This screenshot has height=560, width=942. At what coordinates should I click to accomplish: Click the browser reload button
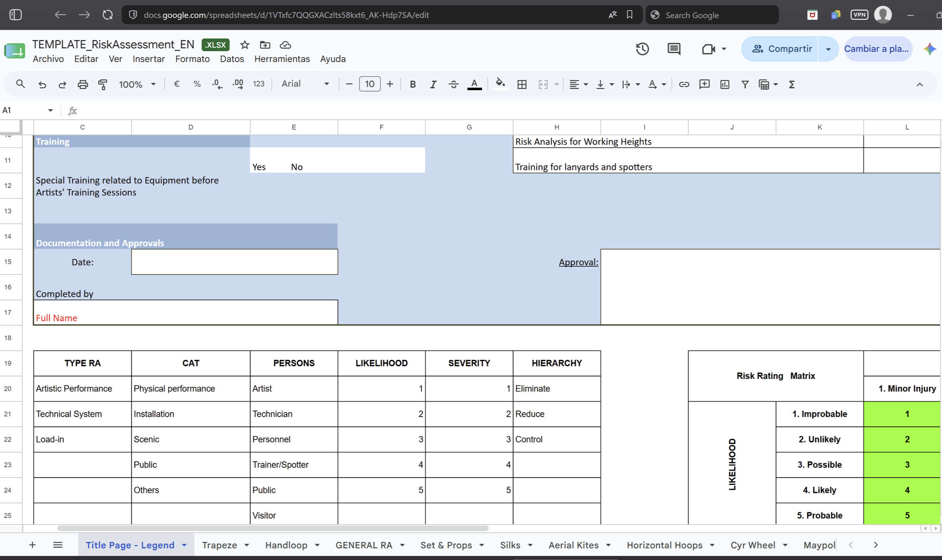pos(107,15)
